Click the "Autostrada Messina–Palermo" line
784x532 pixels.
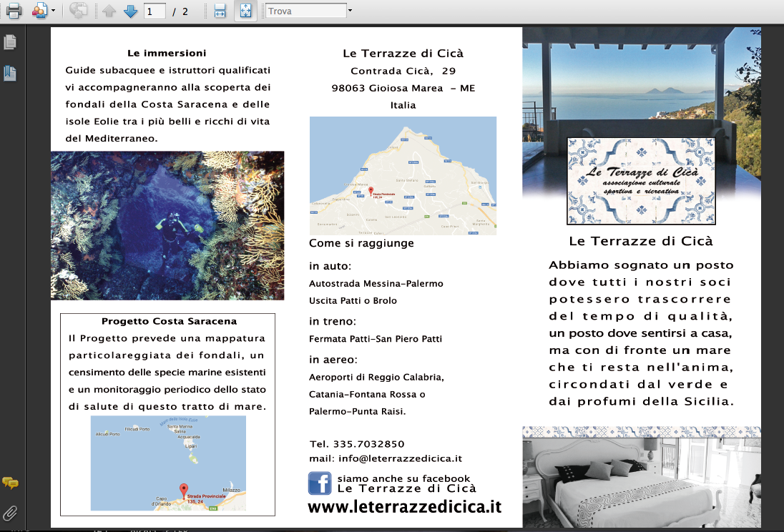point(376,283)
